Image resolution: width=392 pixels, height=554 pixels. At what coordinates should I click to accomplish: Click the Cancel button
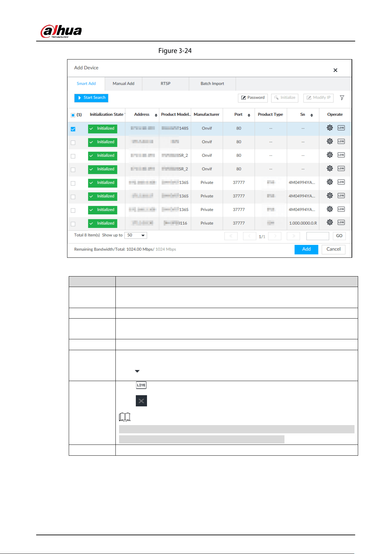tap(333, 250)
